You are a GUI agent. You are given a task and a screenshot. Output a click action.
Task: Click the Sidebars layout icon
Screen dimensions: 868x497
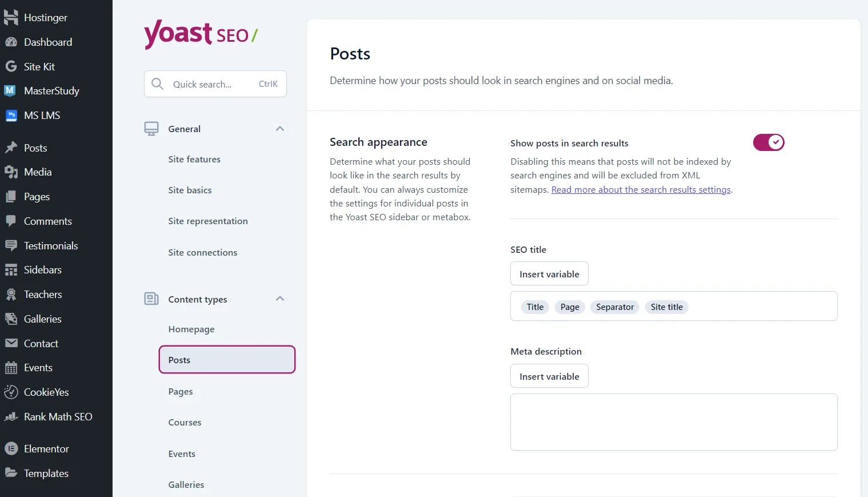[11, 270]
